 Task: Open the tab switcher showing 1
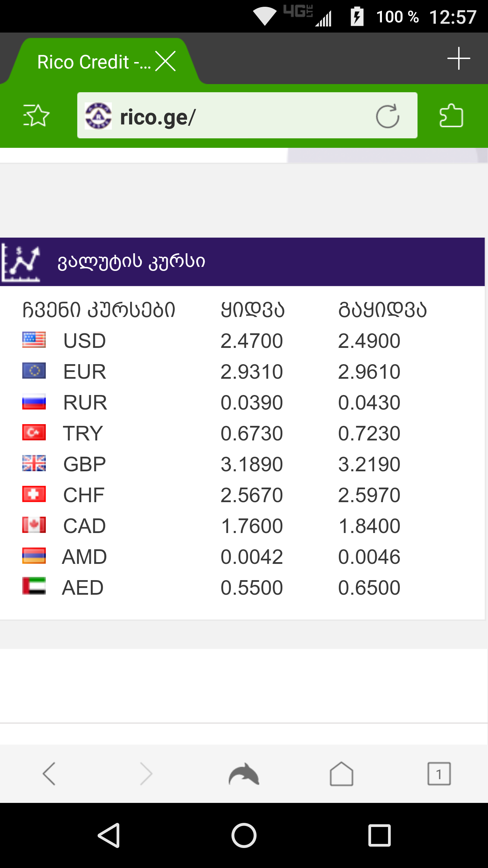tap(439, 774)
